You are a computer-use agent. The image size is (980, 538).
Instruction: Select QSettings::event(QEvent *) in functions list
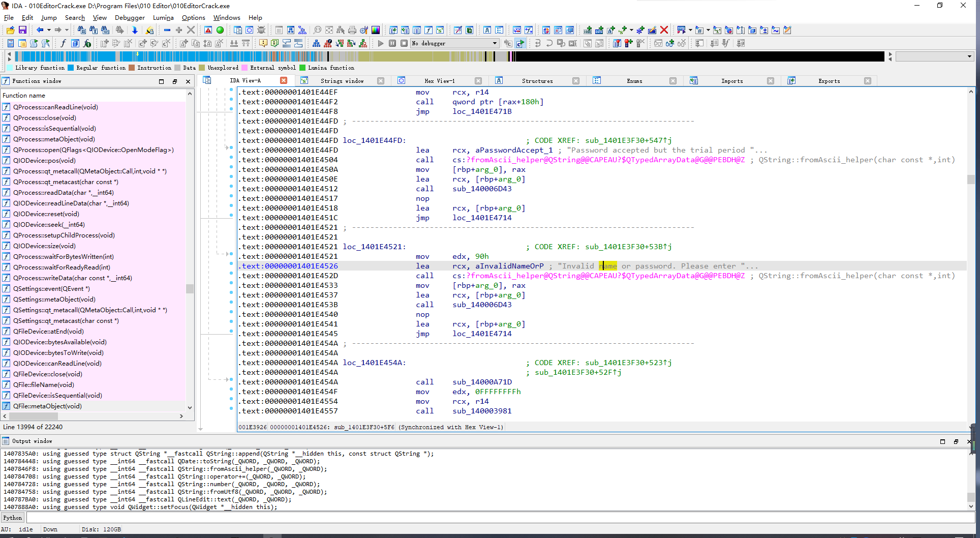point(51,288)
